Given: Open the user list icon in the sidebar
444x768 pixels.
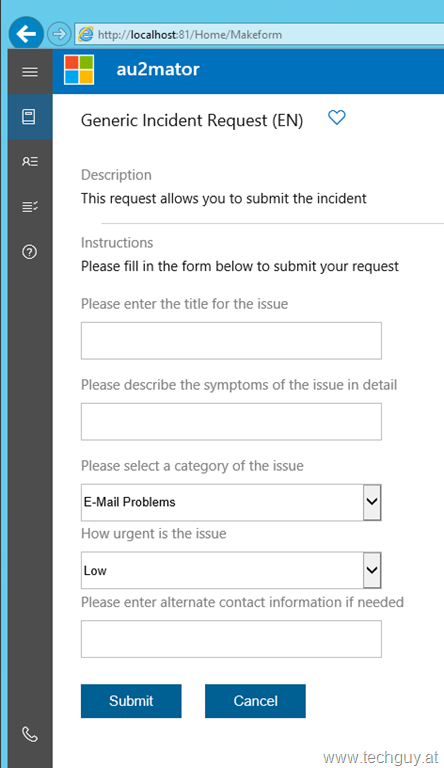Looking at the screenshot, I should pyautogui.click(x=30, y=161).
